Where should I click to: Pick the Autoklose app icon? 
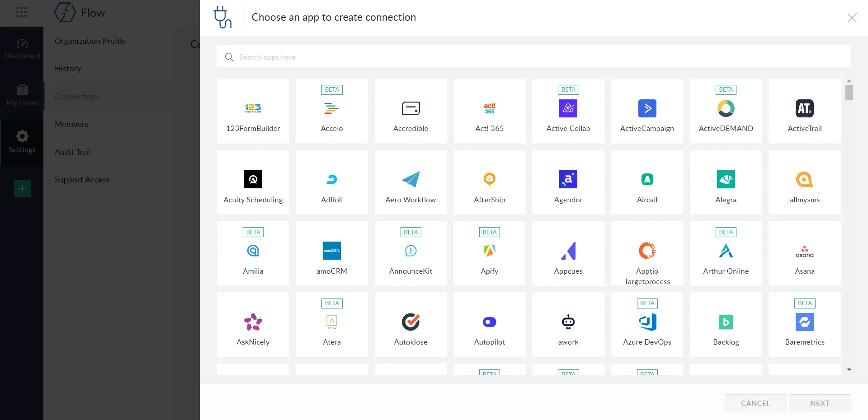tap(410, 322)
